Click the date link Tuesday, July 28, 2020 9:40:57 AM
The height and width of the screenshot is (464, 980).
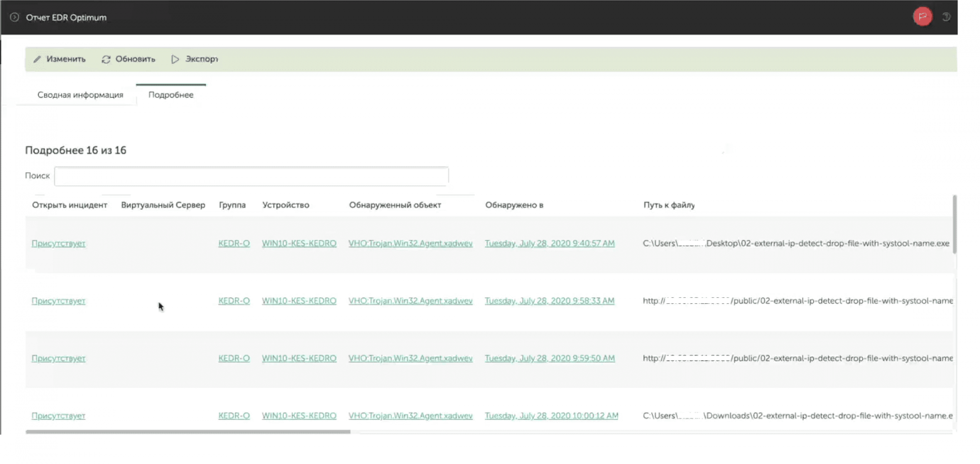point(550,244)
